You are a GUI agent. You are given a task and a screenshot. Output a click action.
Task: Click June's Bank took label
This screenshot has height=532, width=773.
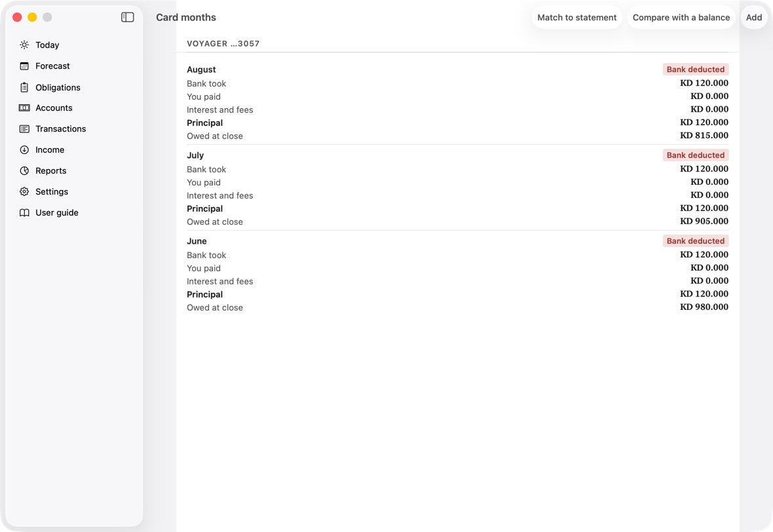[206, 256]
